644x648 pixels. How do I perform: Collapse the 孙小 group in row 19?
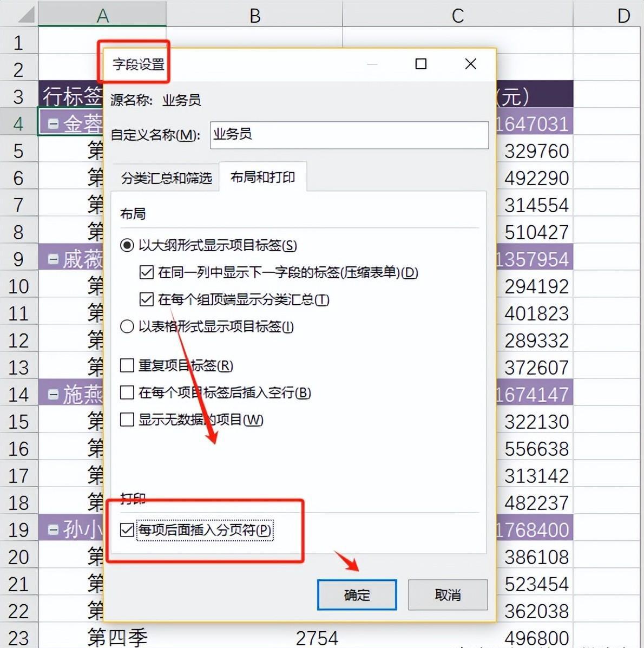point(53,530)
